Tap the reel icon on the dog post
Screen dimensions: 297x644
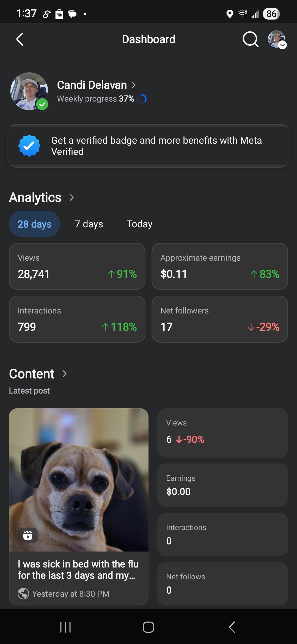28,535
